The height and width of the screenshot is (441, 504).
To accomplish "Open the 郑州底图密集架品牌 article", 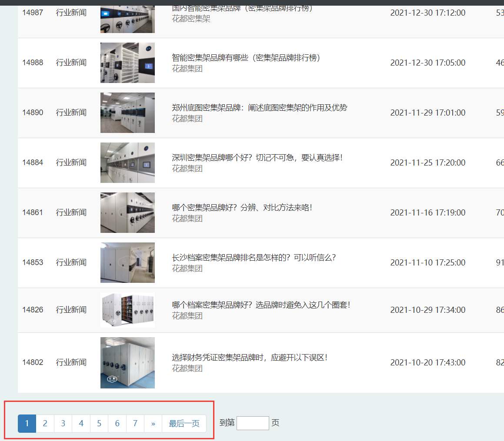I will [259, 108].
